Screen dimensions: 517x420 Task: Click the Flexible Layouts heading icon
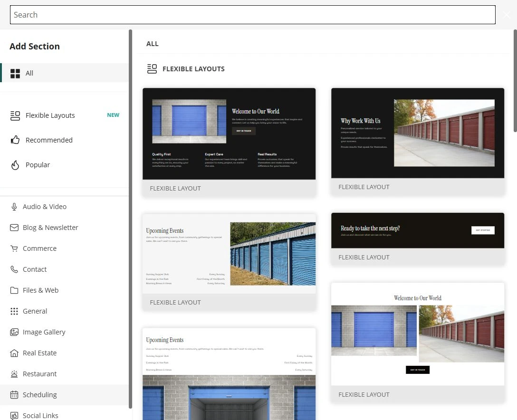tap(152, 69)
